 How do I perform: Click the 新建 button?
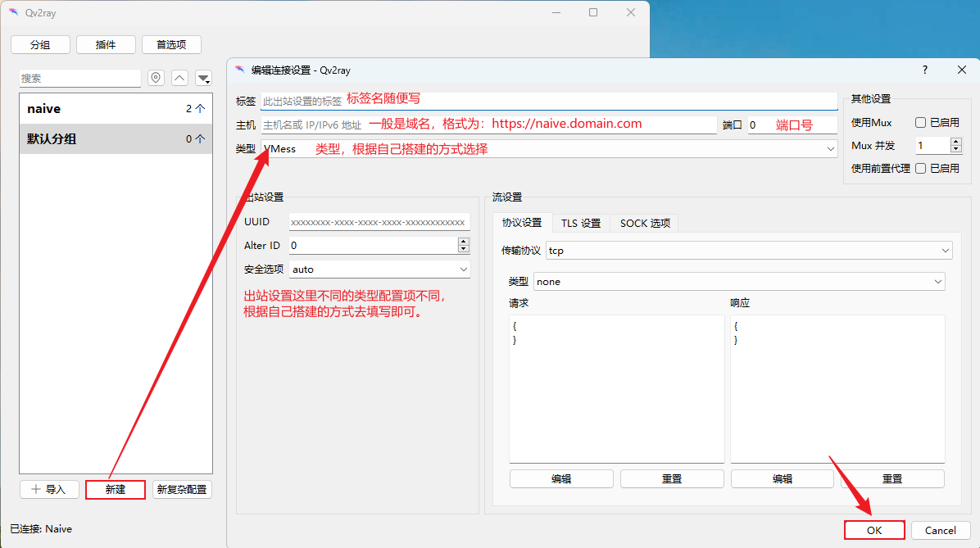(116, 489)
